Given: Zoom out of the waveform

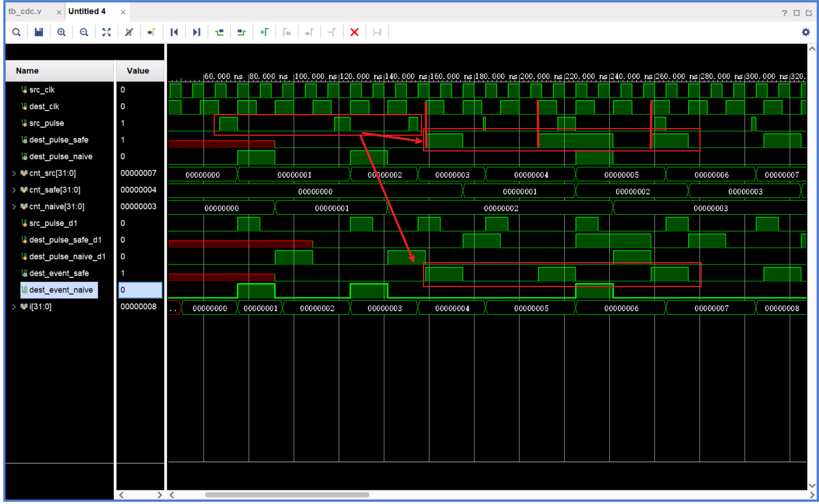Looking at the screenshot, I should click(84, 32).
